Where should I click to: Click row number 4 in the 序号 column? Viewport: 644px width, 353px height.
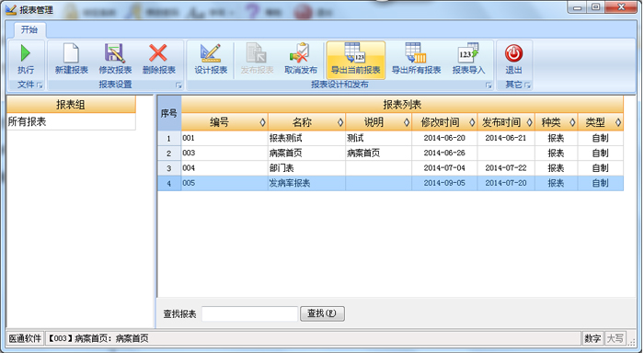coord(168,184)
